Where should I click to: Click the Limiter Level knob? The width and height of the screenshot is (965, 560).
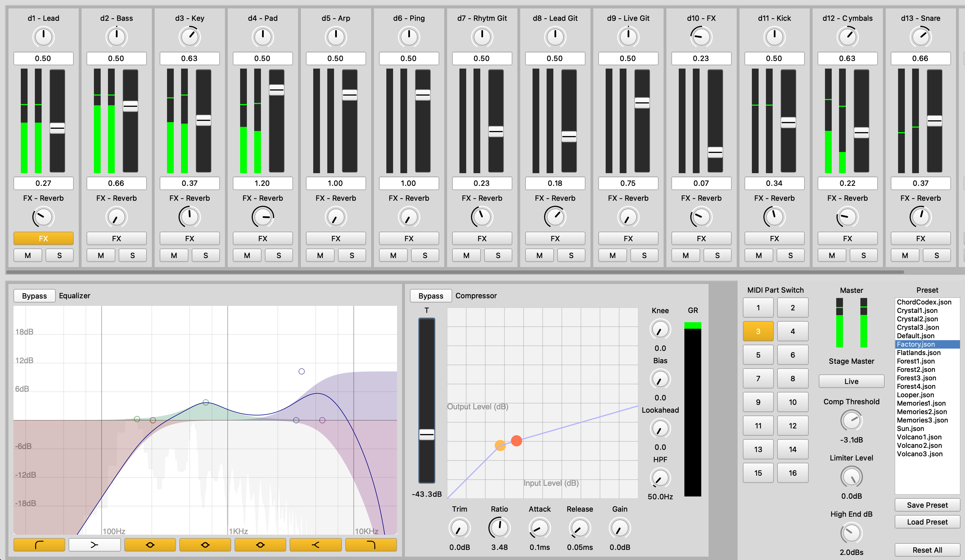click(x=851, y=477)
